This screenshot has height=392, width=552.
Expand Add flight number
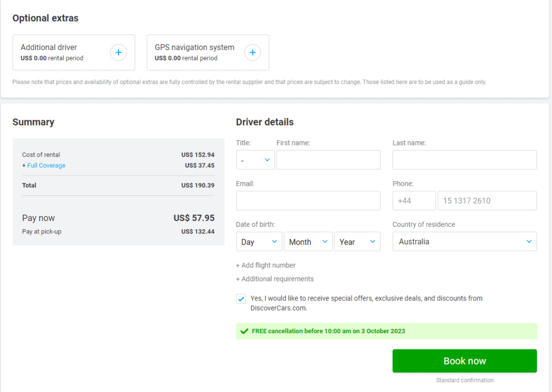point(265,265)
